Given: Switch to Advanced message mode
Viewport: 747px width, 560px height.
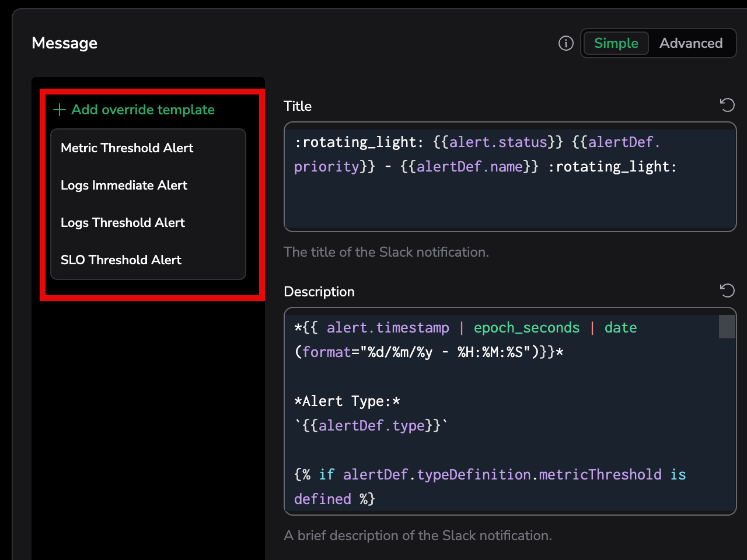Looking at the screenshot, I should click(691, 43).
